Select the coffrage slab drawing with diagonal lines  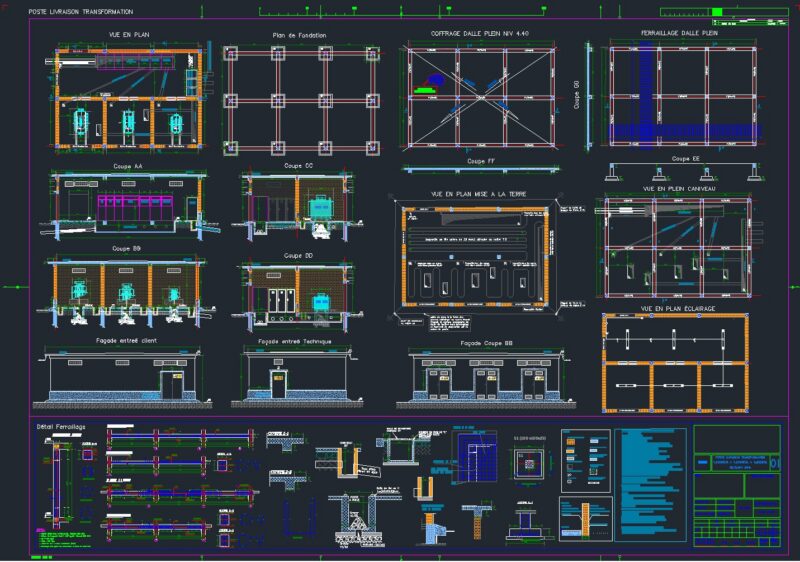point(481,96)
